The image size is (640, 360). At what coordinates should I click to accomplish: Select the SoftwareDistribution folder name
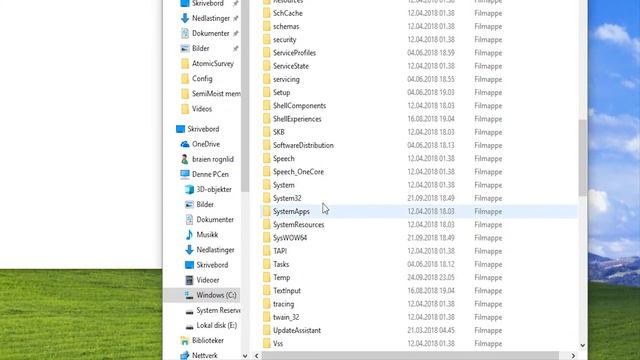pyautogui.click(x=303, y=145)
